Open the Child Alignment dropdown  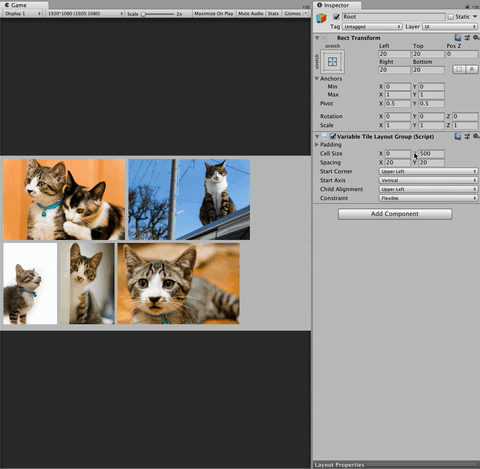[428, 189]
